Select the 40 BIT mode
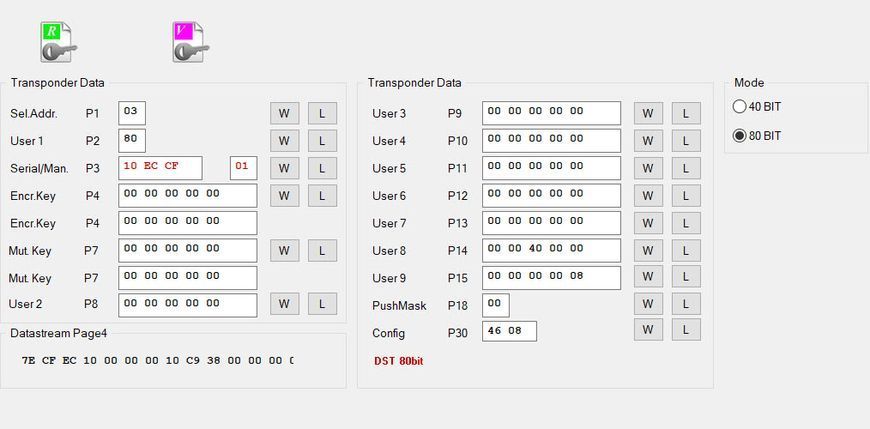The width and height of the screenshot is (870, 429). click(x=756, y=107)
